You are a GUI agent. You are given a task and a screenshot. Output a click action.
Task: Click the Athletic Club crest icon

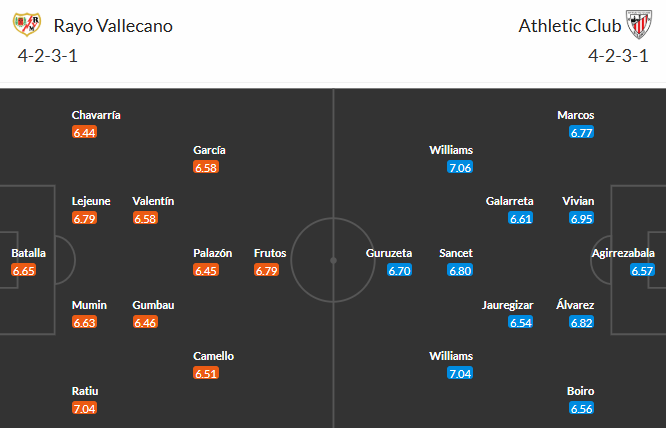637,25
